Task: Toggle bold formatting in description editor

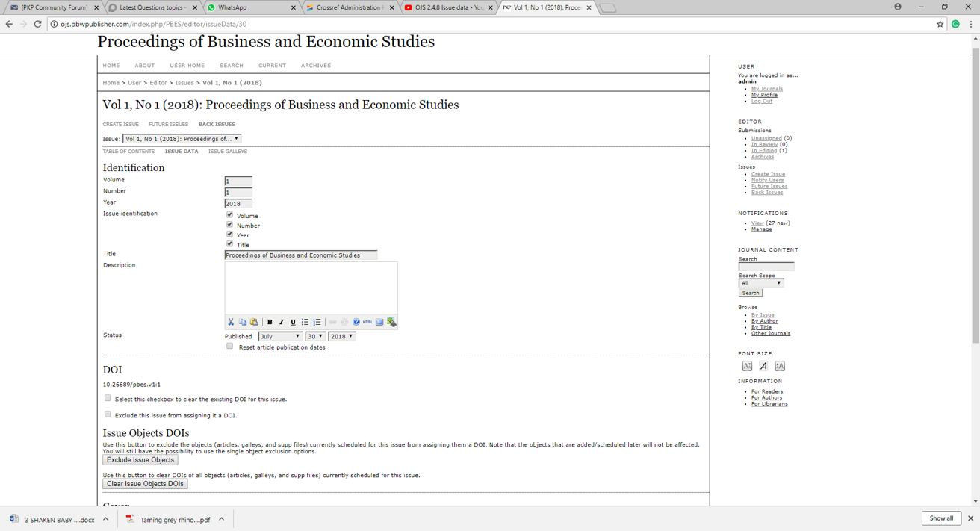Action: 270,322
